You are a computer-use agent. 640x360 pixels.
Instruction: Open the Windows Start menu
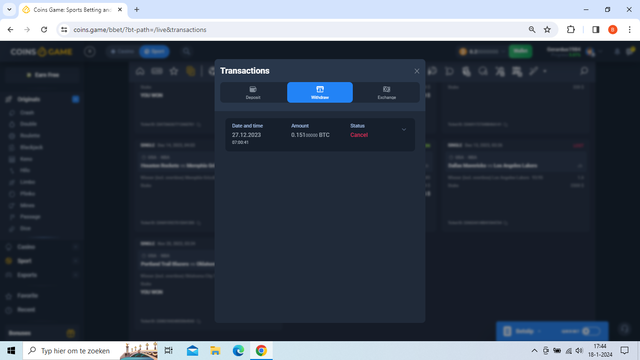pyautogui.click(x=11, y=351)
